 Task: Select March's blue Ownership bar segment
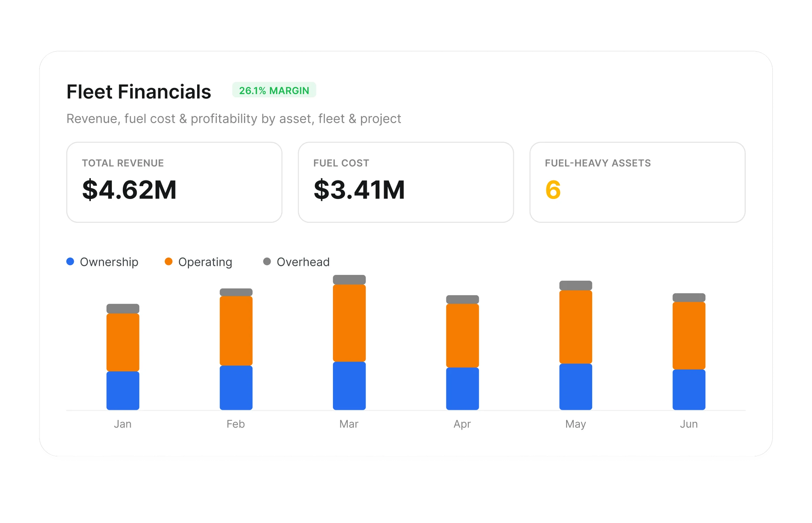point(349,385)
